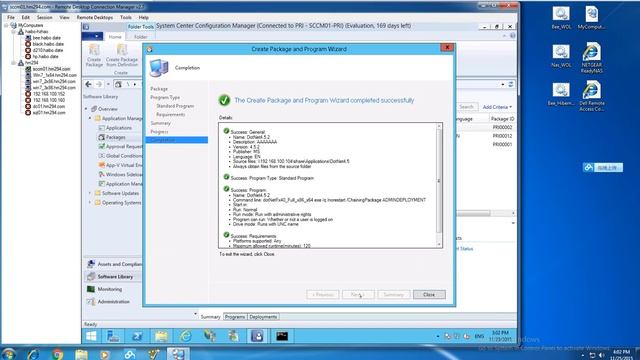The image size is (640, 360).
Task: Open the File menu in Remote Desktop Manager
Action: click(x=11, y=18)
